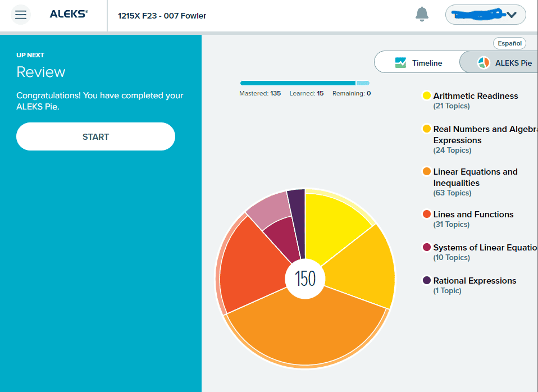Click the Lines and Functions legend entry

[x=474, y=215]
